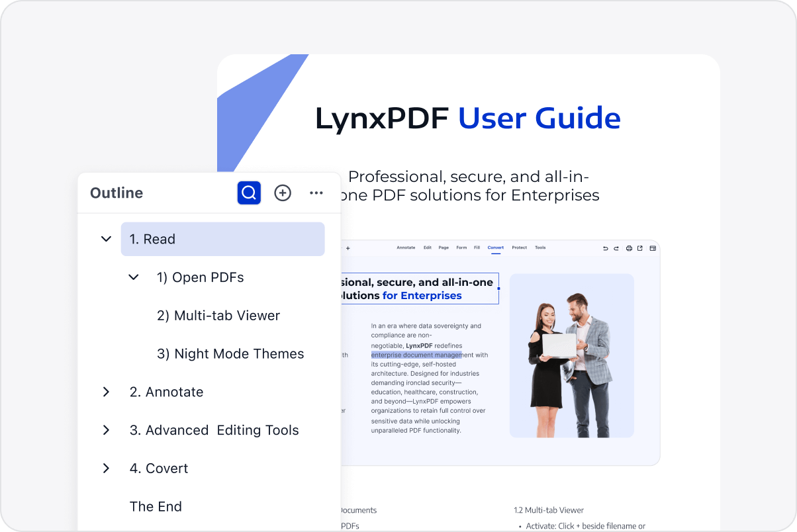Image resolution: width=797 pixels, height=532 pixels.
Task: Expand the 4. Covert section
Action: point(106,468)
